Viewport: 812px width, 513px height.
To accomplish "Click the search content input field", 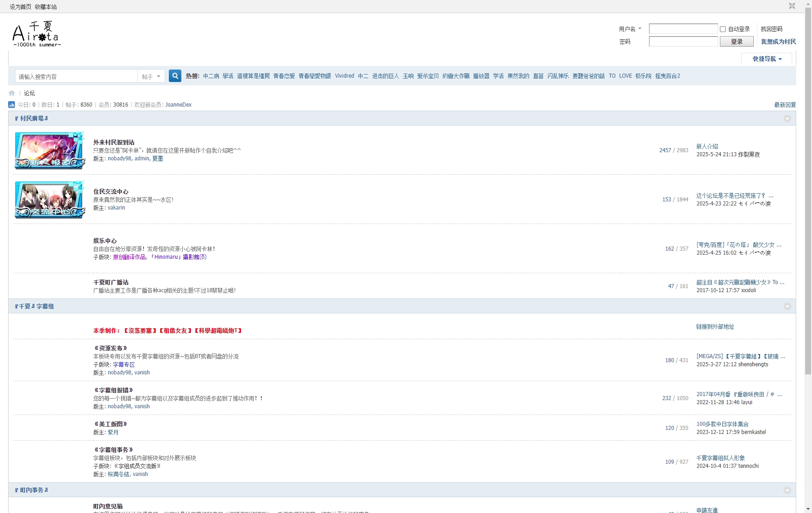I will [77, 76].
